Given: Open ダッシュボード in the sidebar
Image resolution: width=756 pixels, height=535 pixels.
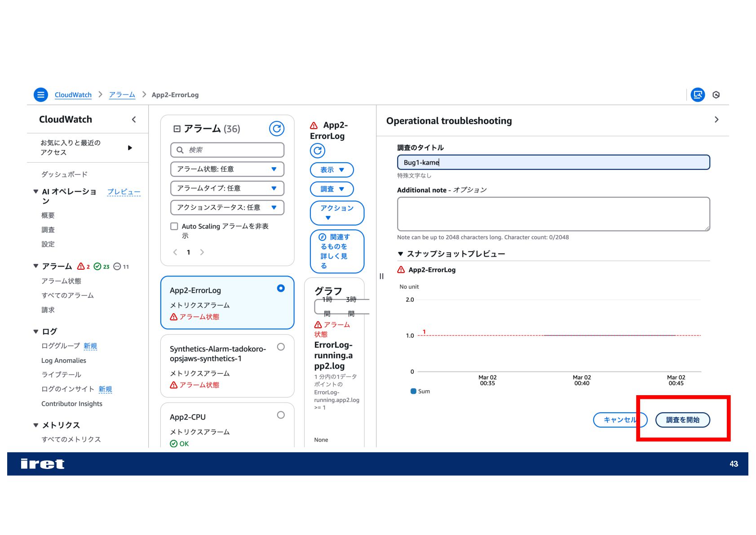Looking at the screenshot, I should pyautogui.click(x=64, y=174).
